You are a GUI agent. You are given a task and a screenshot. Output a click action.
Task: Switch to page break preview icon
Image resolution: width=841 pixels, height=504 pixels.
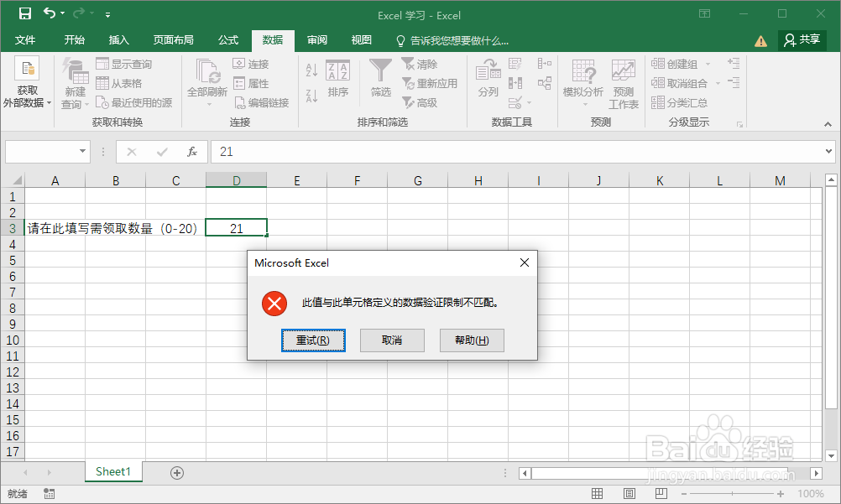pyautogui.click(x=661, y=493)
